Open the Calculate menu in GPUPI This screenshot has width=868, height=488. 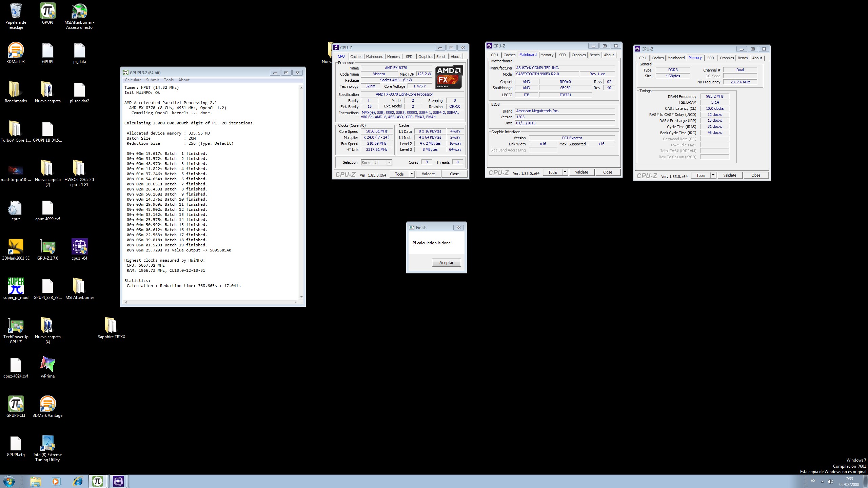click(133, 80)
